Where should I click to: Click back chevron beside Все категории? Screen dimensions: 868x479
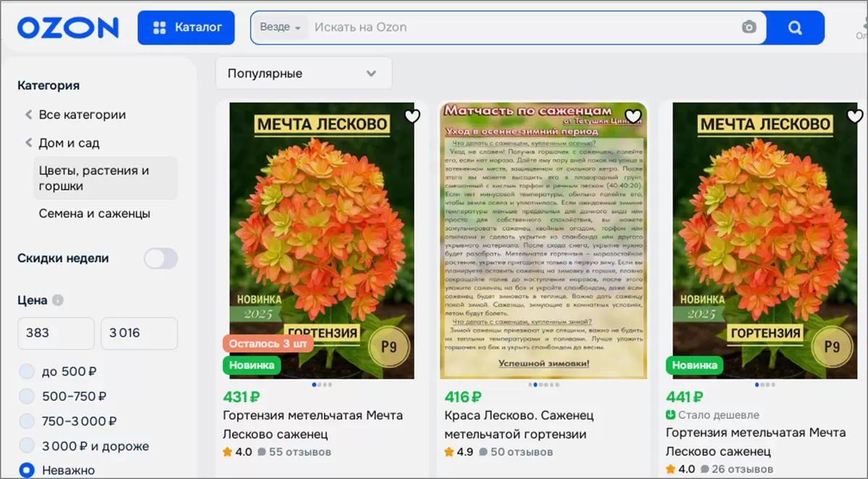pyautogui.click(x=28, y=114)
